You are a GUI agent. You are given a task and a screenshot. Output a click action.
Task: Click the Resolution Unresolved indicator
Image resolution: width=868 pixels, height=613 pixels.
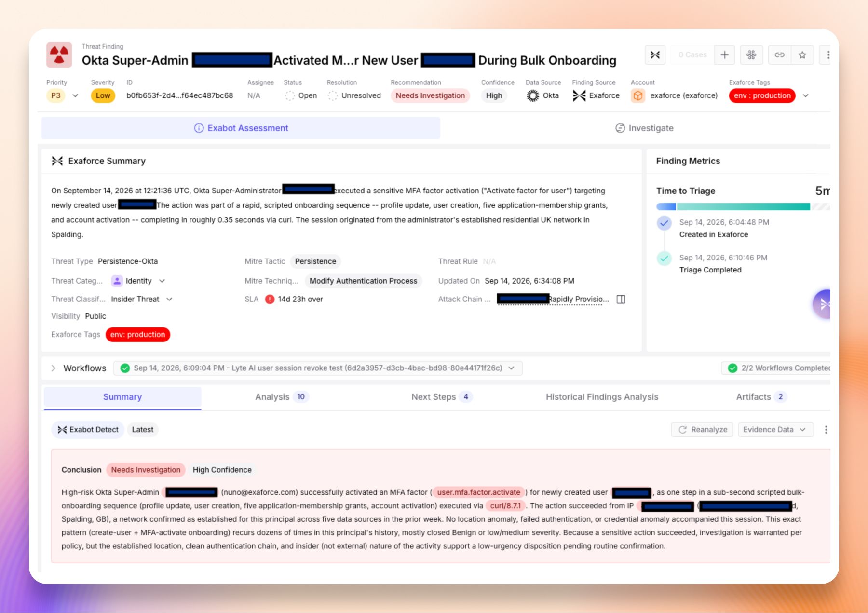click(354, 96)
